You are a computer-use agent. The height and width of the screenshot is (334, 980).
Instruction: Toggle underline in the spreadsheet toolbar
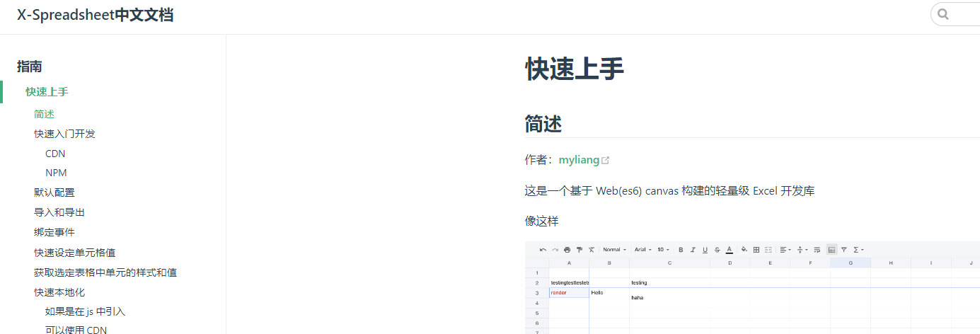point(705,250)
